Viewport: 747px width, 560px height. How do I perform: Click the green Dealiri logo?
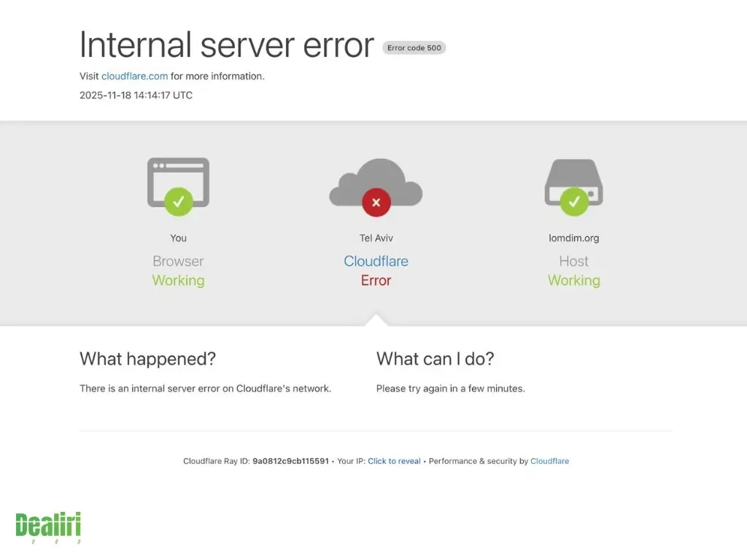pos(48,526)
